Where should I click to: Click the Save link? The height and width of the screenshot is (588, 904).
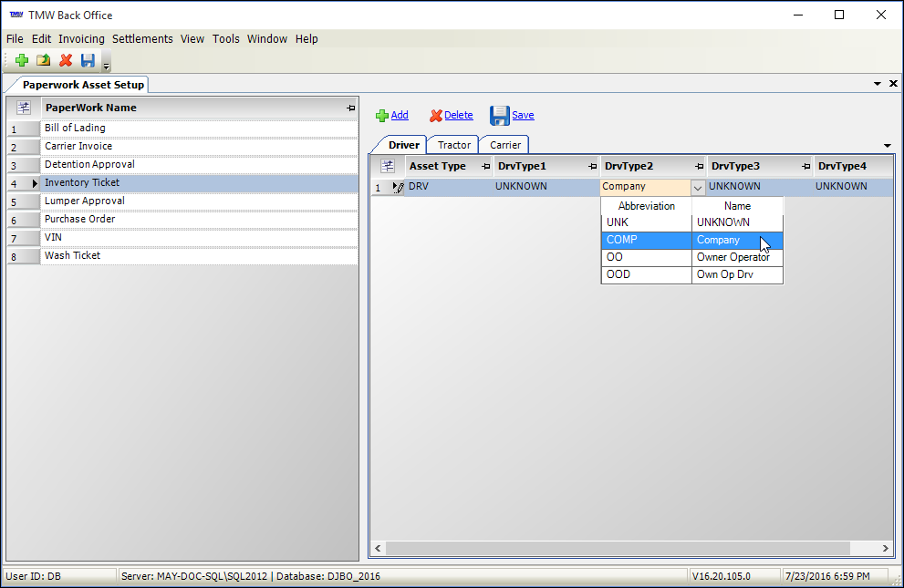(523, 115)
